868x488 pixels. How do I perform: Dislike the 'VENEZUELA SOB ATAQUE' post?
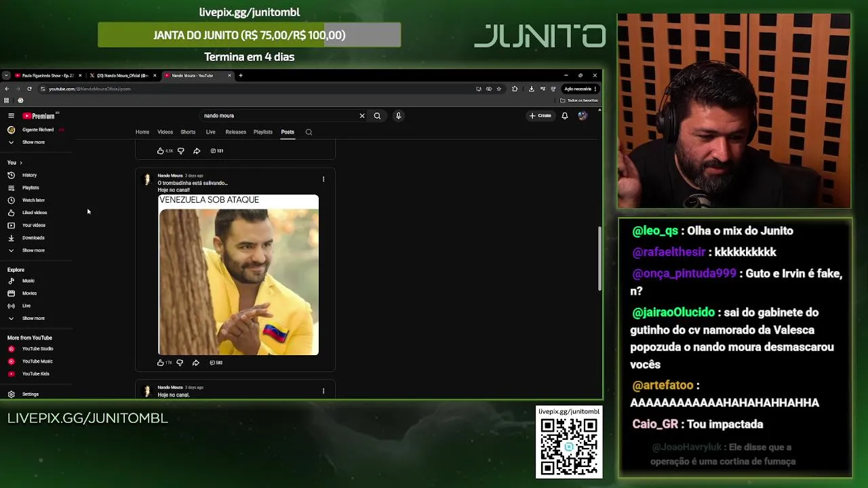(180, 363)
